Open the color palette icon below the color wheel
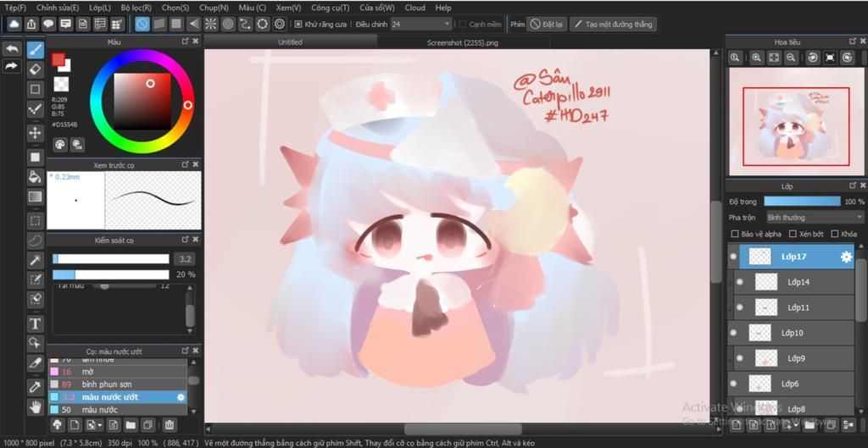868x448 pixels. [60, 144]
